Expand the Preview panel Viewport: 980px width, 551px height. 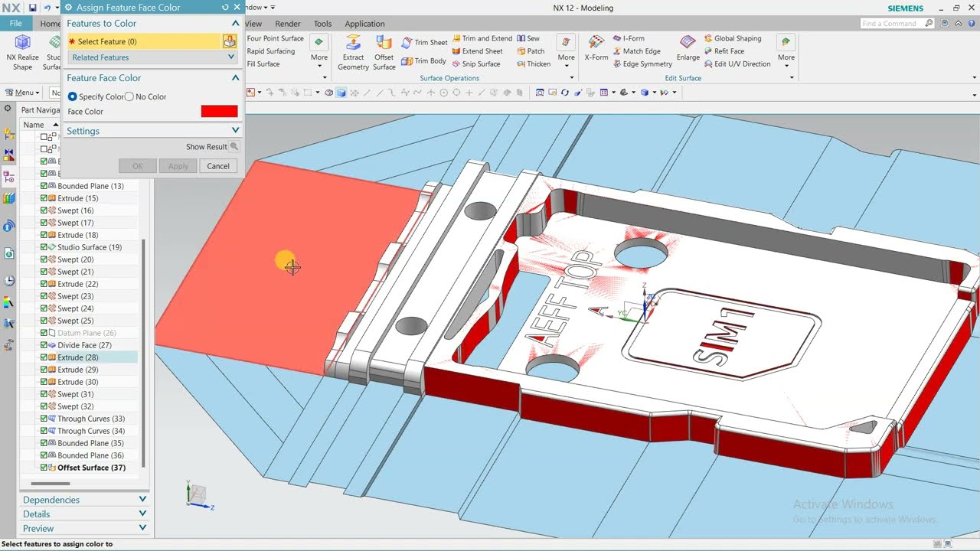(142, 528)
